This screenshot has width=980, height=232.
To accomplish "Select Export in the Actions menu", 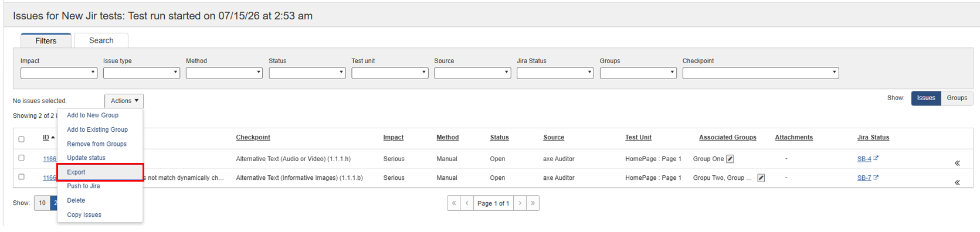I will [100, 172].
